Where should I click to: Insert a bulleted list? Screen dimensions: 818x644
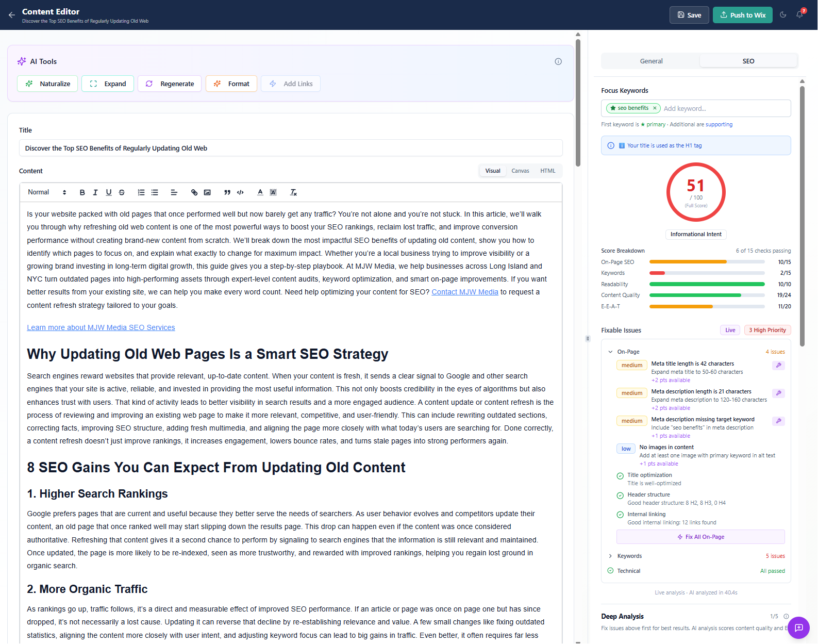pos(155,192)
